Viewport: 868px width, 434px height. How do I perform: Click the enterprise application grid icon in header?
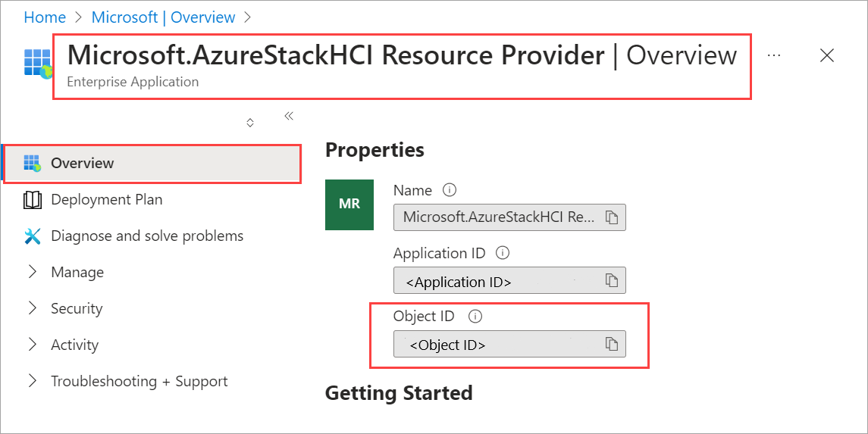[x=37, y=63]
